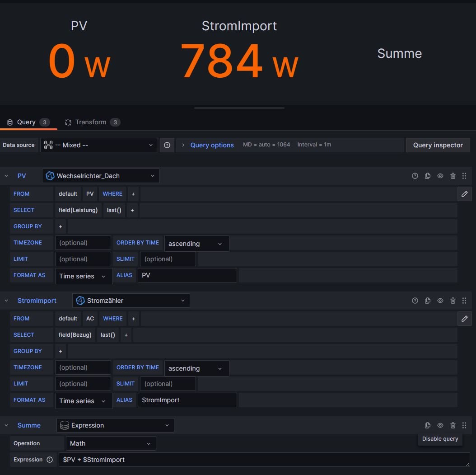
Task: Click the StromImport ALIAS input field
Action: 187,400
